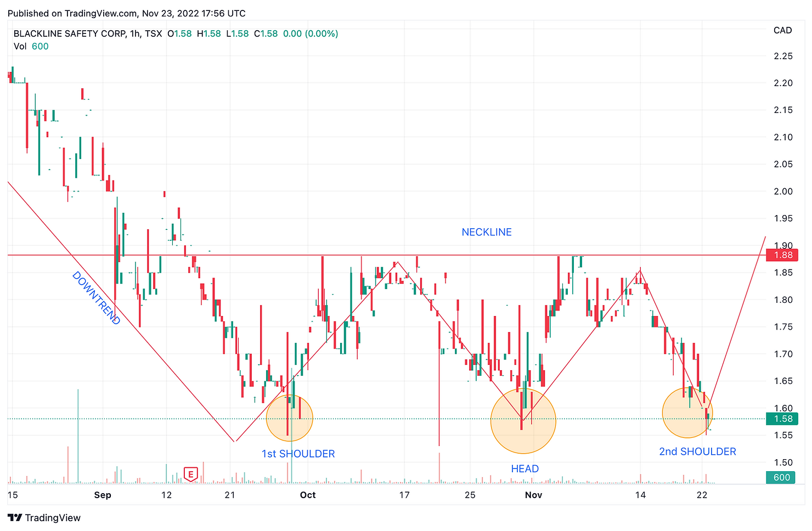This screenshot has width=812, height=531.
Task: Click the NECKLINE annotation text
Action: pos(487,232)
